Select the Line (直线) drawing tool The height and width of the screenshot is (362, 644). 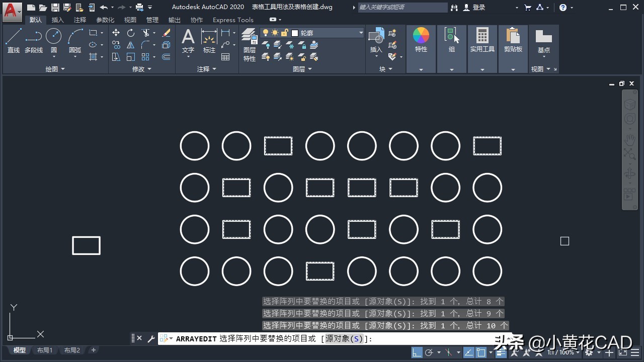click(x=14, y=40)
